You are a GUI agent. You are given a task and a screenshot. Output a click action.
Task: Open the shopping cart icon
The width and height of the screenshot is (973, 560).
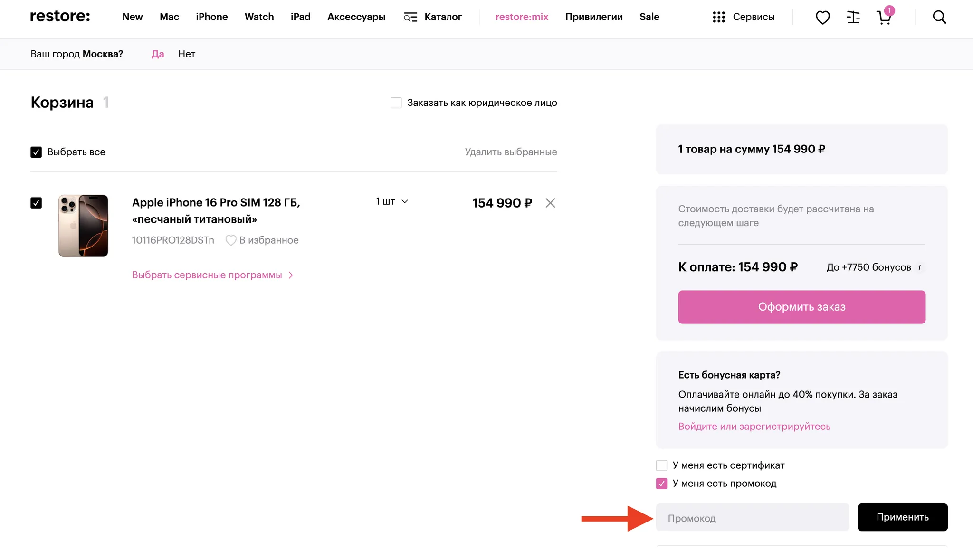[x=884, y=17]
